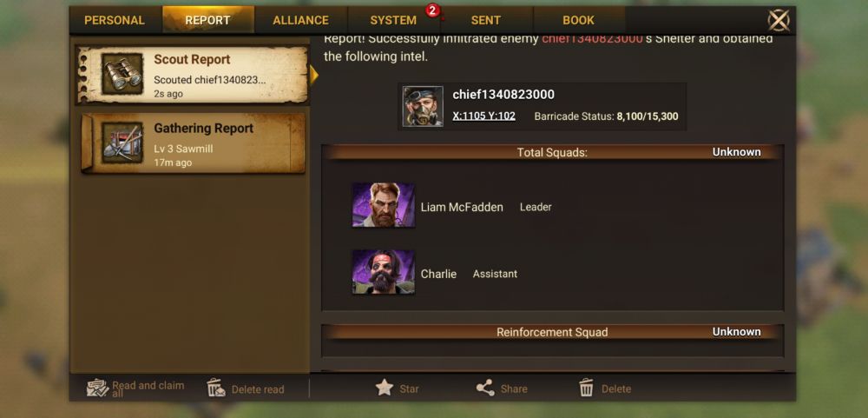View chief1340823000's gas mask avatar
Screen dimensions: 868x418
click(423, 106)
